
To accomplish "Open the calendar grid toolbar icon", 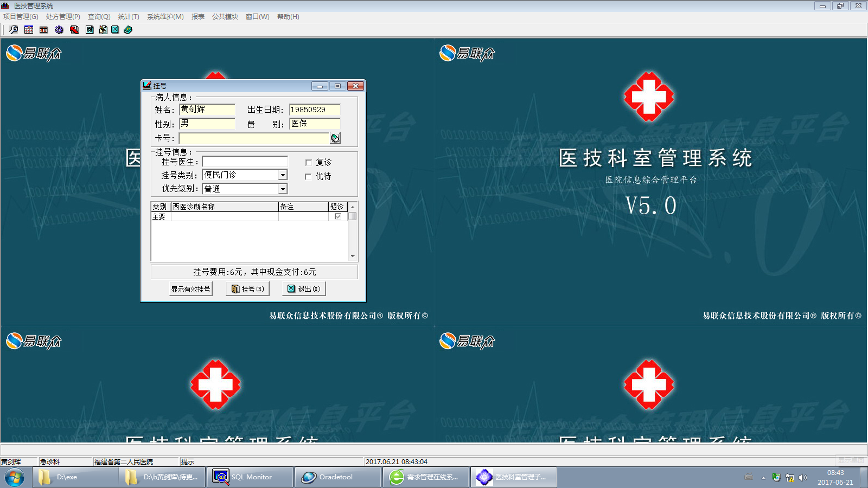I will pos(29,30).
